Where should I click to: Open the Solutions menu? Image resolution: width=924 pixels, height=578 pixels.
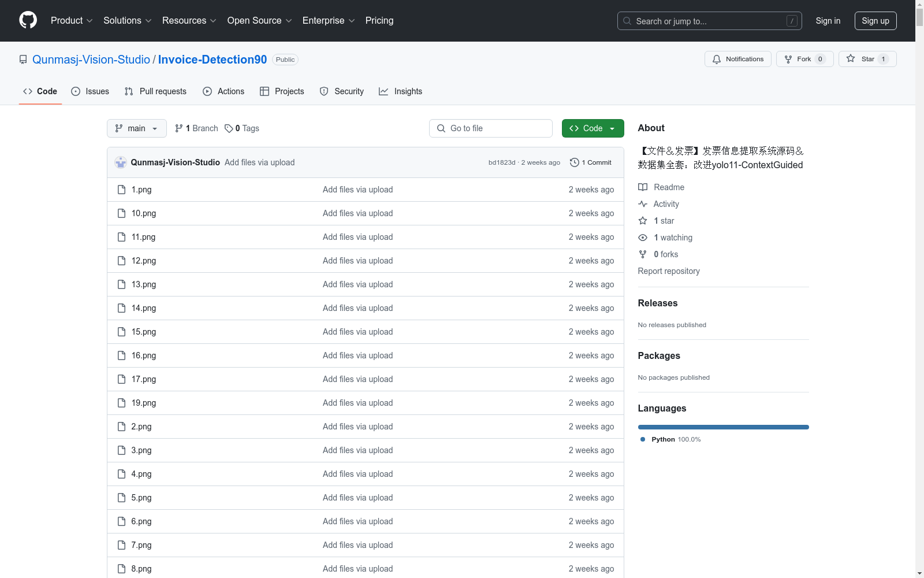pyautogui.click(x=127, y=21)
